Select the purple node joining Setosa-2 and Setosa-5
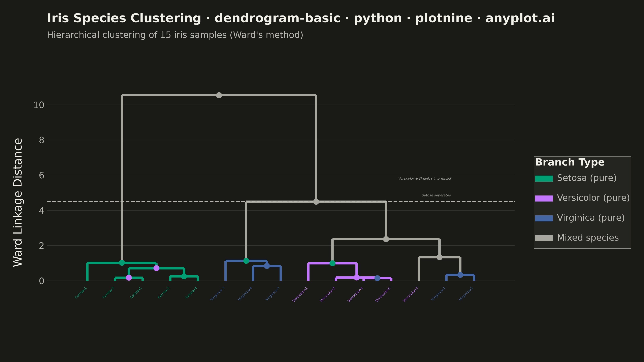Screen dimensions: 644x362 point(129,278)
